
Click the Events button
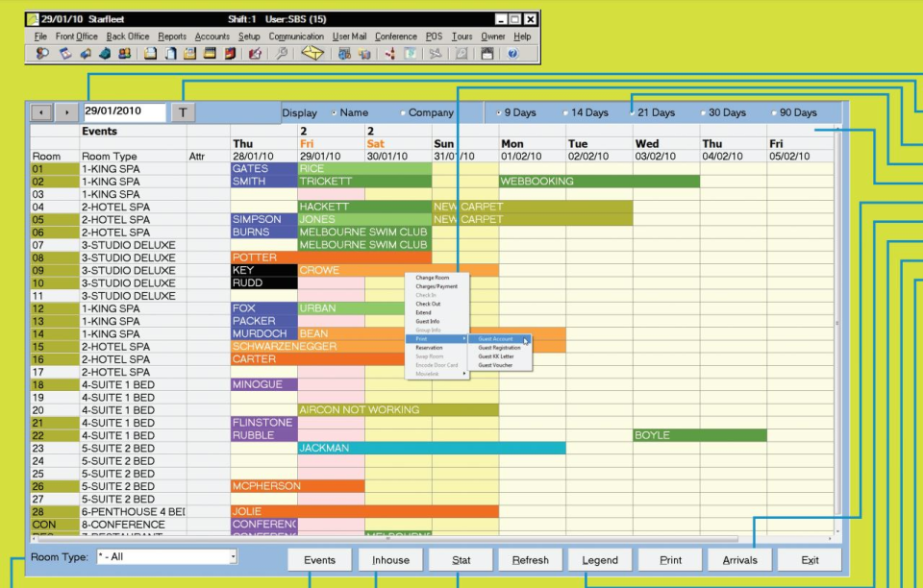coord(319,560)
